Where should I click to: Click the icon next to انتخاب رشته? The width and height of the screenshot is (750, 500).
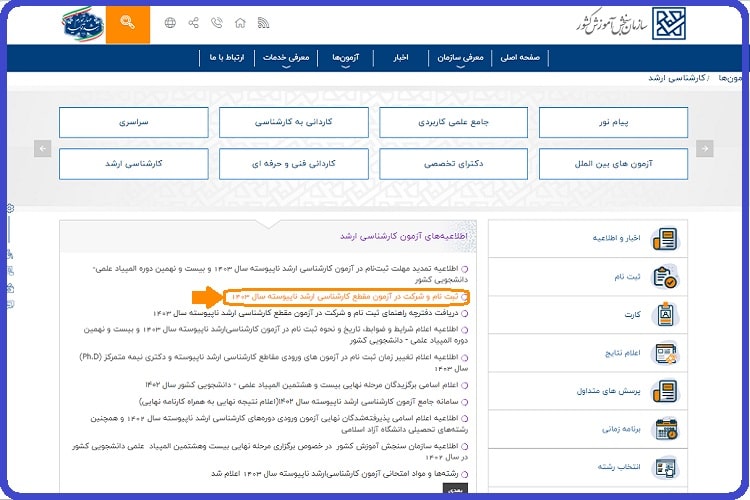665,467
